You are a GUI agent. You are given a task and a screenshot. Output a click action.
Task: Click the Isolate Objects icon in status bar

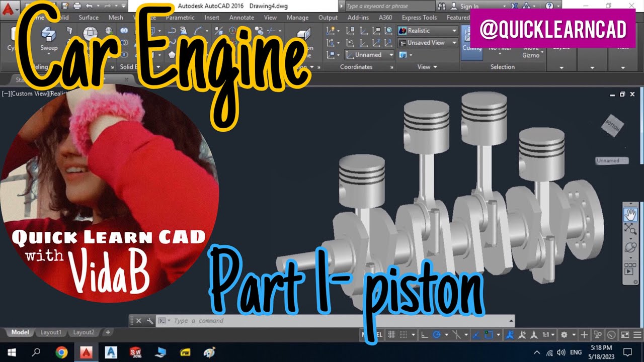click(598, 335)
